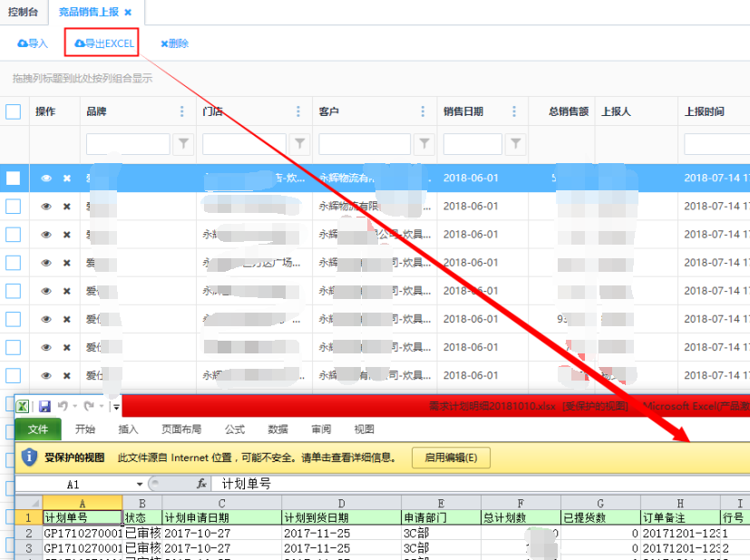Viewport: 750px width, 560px height.
Task: Click the 导入 import button
Action: 33,43
